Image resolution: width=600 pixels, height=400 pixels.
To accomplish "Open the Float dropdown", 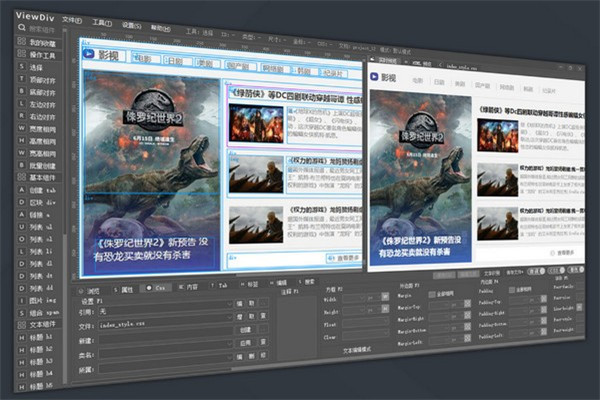I will [x=365, y=323].
